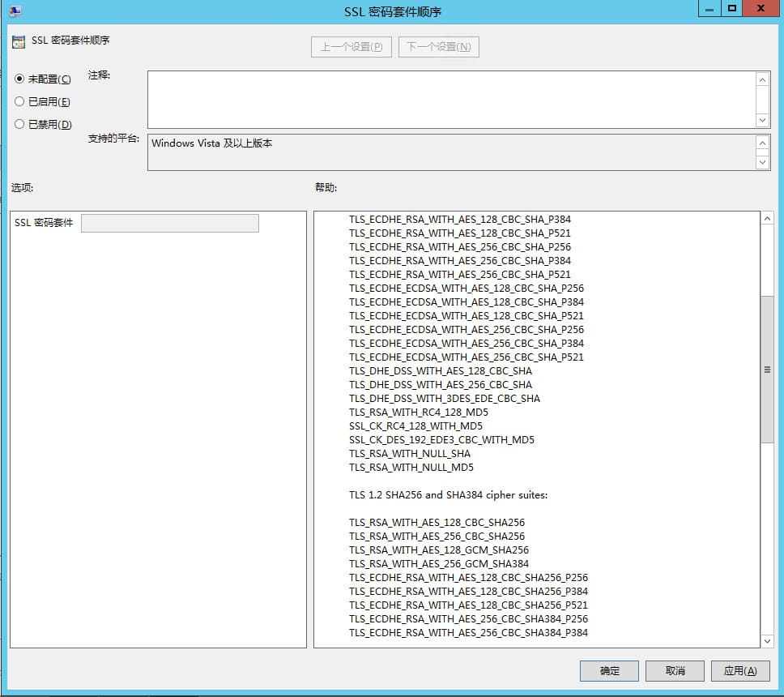
Task: Click the heading TLS 1.2 SHA256 and SHA384 cipher suites
Action: pos(449,495)
